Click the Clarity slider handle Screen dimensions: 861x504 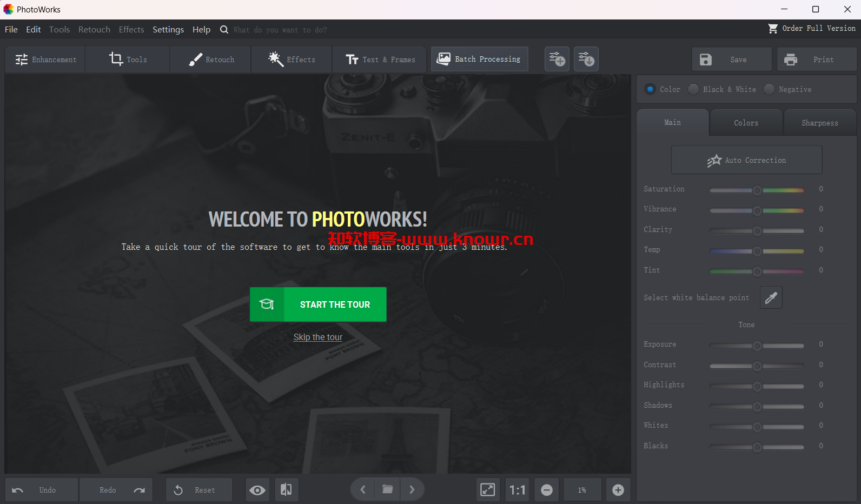[x=757, y=231]
